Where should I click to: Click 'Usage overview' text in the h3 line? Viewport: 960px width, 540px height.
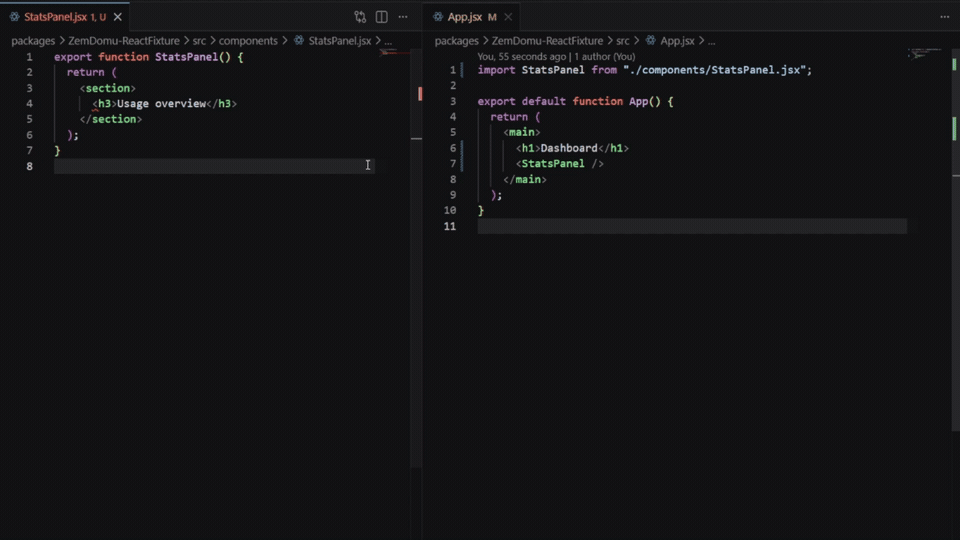pos(162,103)
